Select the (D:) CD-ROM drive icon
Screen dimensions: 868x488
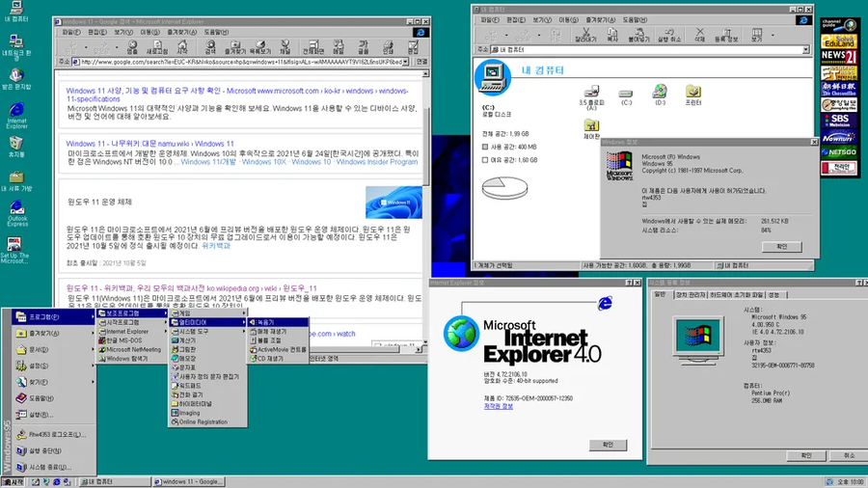coord(660,95)
